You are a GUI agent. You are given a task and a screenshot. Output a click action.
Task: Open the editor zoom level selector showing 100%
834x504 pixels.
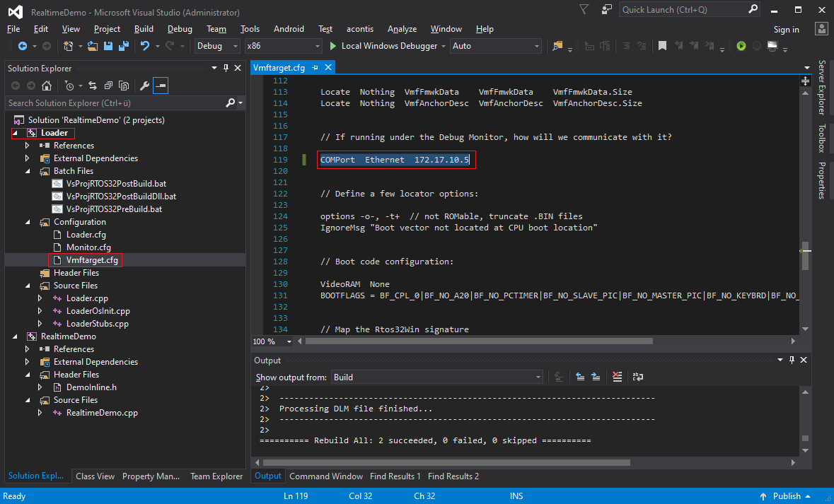271,341
